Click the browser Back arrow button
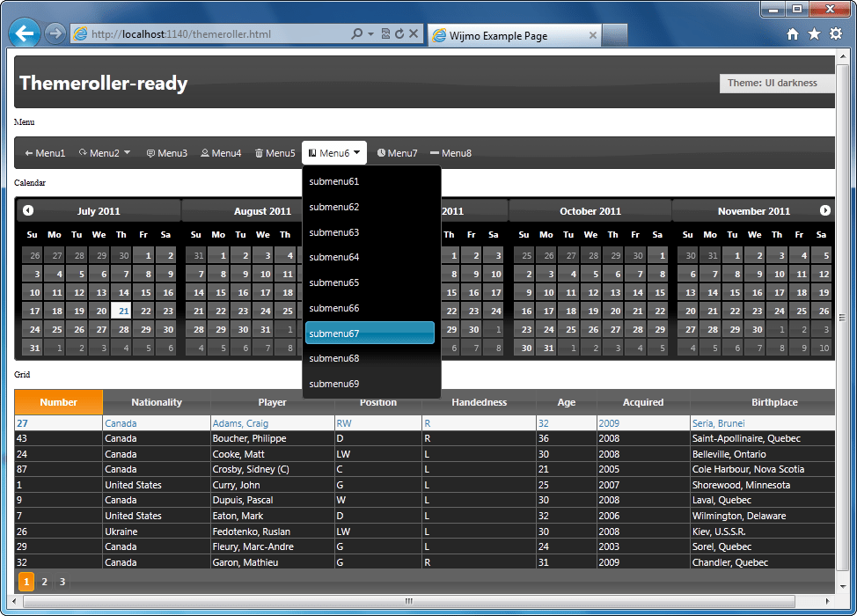The image size is (857, 616). click(24, 34)
